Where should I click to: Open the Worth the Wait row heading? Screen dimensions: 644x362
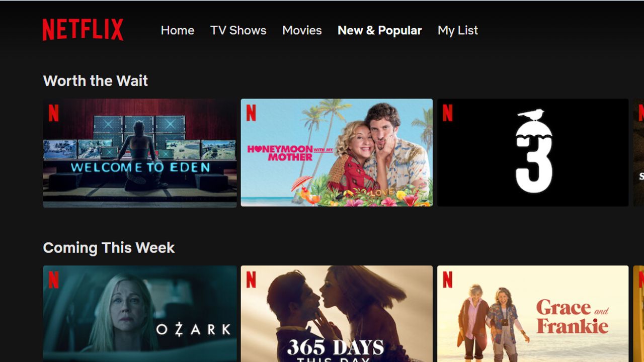pyautogui.click(x=96, y=81)
